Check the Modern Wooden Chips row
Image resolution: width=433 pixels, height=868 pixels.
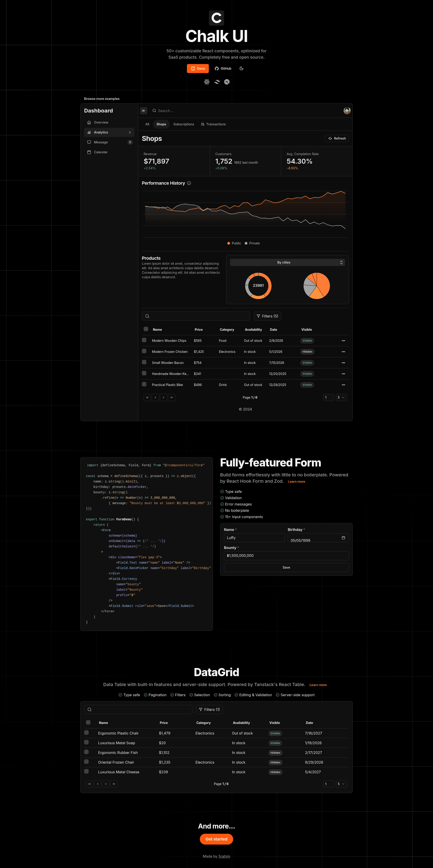tap(144, 340)
